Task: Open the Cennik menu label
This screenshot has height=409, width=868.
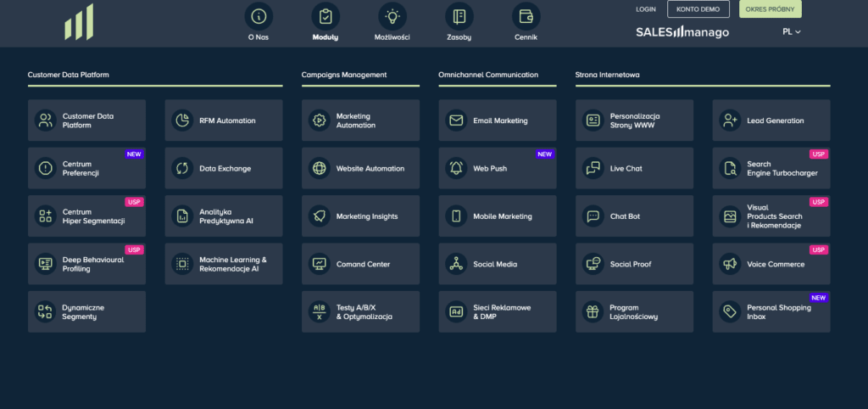Action: coord(526,37)
